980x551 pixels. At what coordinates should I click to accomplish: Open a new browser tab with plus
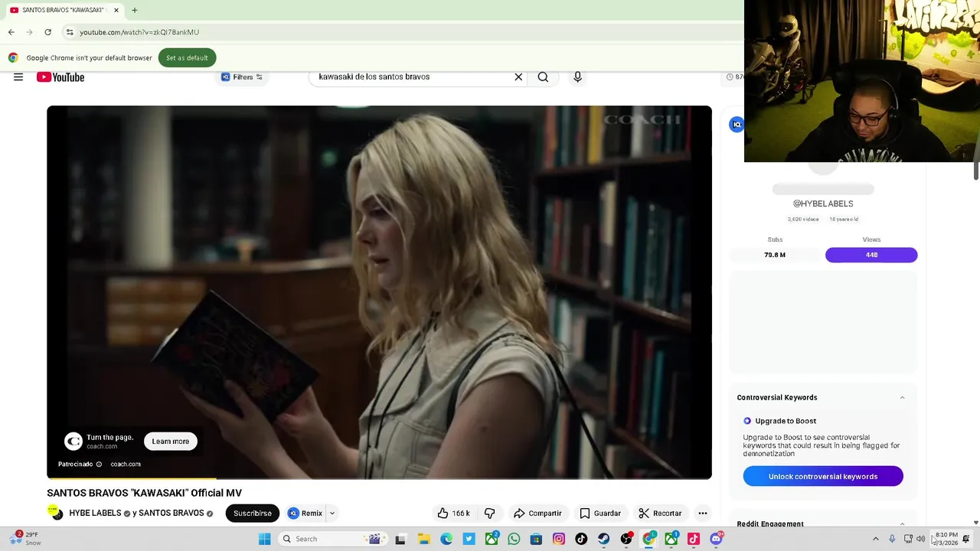pos(135,10)
